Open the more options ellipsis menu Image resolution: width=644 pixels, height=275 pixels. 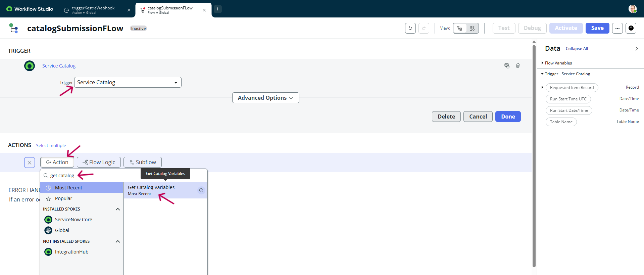click(617, 28)
